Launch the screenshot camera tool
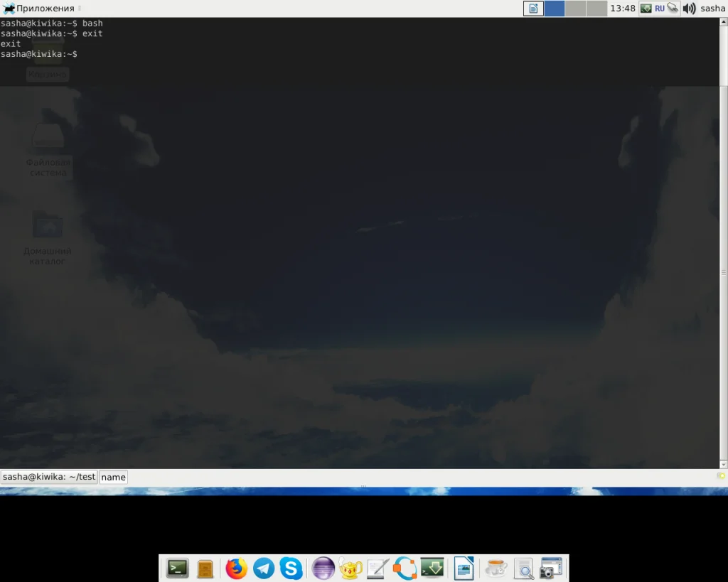This screenshot has width=728, height=582. pos(551,568)
